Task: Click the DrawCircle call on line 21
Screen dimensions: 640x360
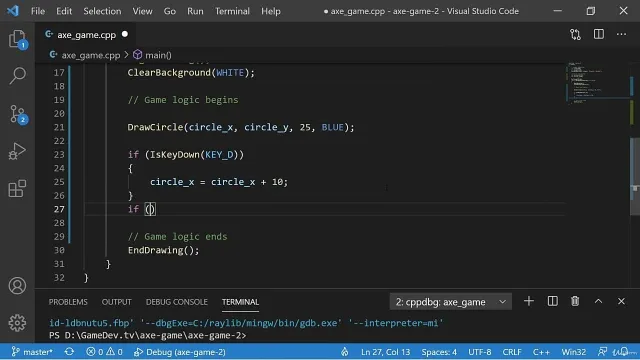Action: coord(241,127)
